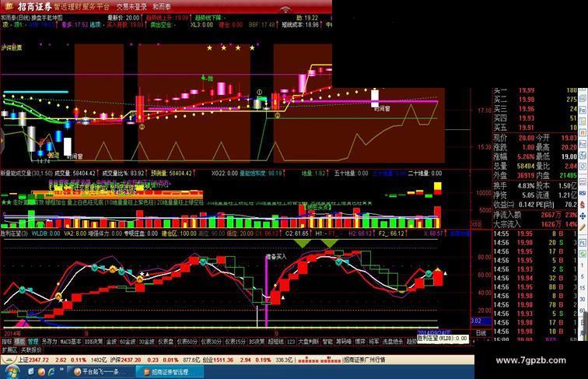Select the 模板 tab
This screenshot has height=379, width=588.
coord(19,342)
